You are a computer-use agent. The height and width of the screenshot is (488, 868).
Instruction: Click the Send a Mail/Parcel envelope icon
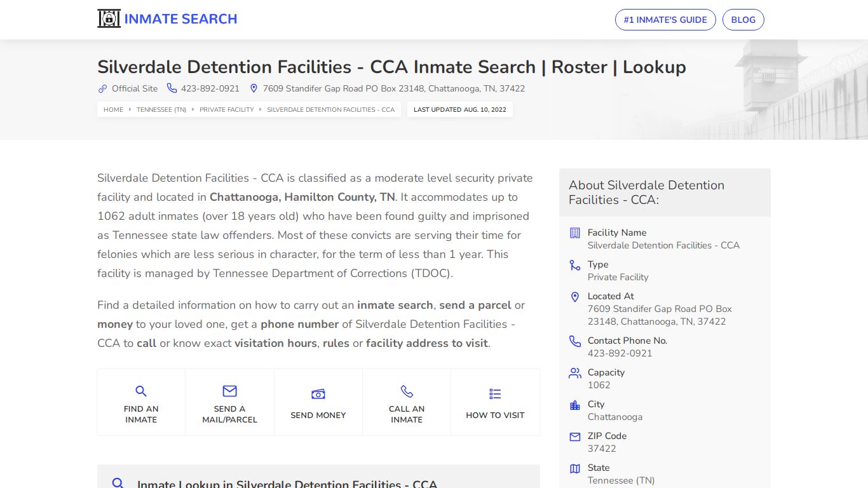(x=229, y=391)
